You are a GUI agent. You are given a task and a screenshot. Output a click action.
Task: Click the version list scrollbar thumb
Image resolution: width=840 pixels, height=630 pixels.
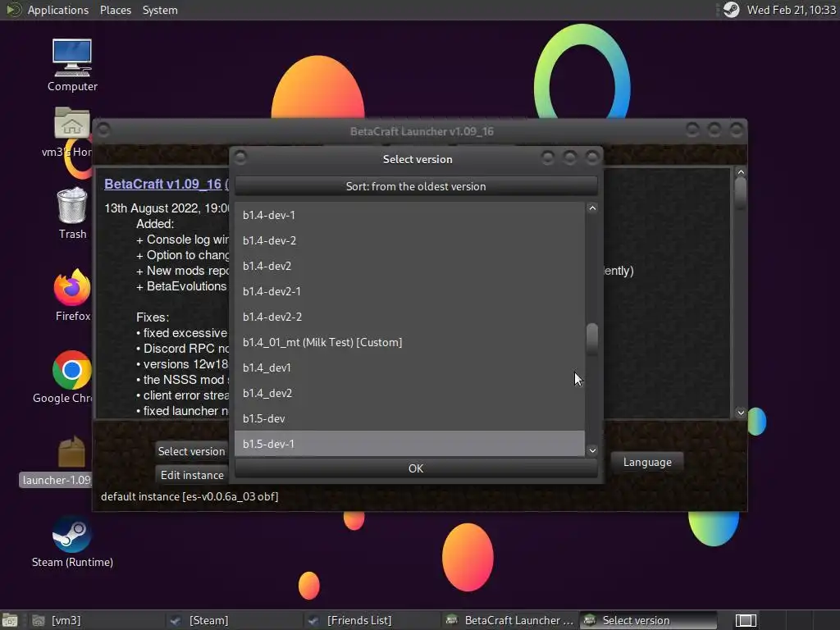click(592, 339)
